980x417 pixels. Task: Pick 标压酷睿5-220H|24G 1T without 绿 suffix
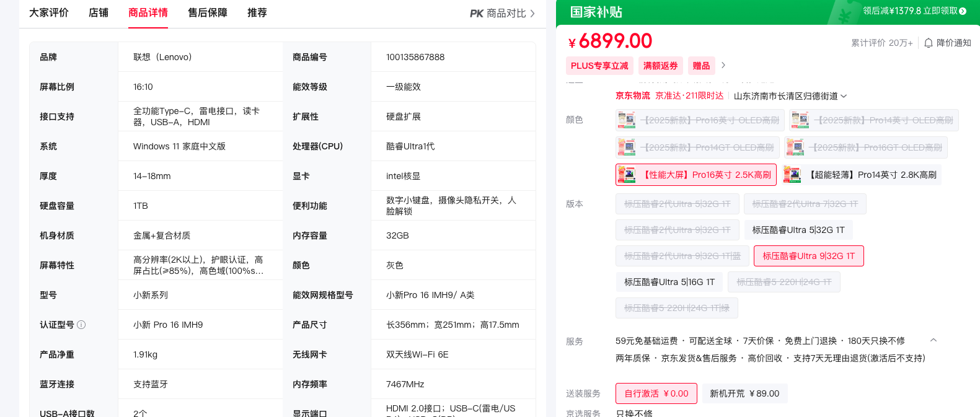pos(784,282)
